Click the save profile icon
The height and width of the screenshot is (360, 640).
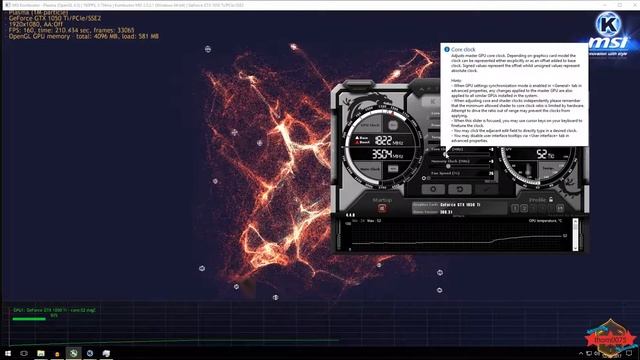point(560,209)
